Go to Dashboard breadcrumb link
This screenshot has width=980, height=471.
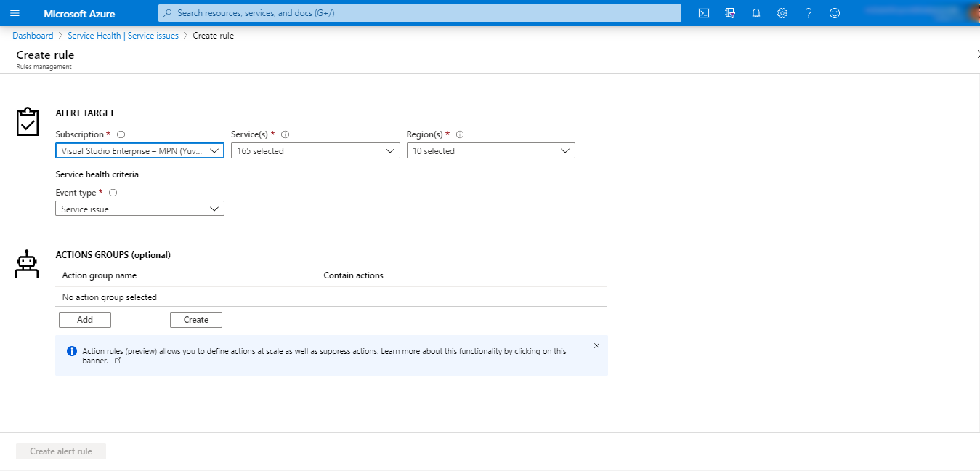[x=33, y=36]
